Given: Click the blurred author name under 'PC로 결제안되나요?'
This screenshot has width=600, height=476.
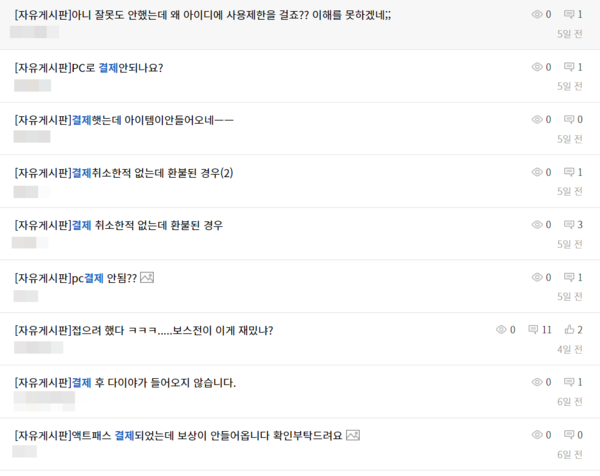Looking at the screenshot, I should (x=32, y=86).
